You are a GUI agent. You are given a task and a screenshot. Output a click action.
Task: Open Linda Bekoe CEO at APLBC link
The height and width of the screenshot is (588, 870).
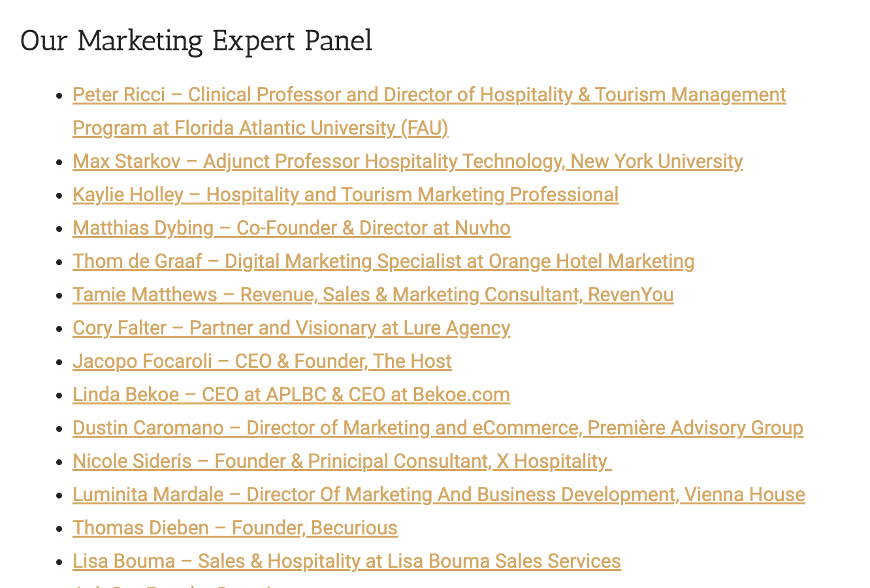pyautogui.click(x=291, y=395)
